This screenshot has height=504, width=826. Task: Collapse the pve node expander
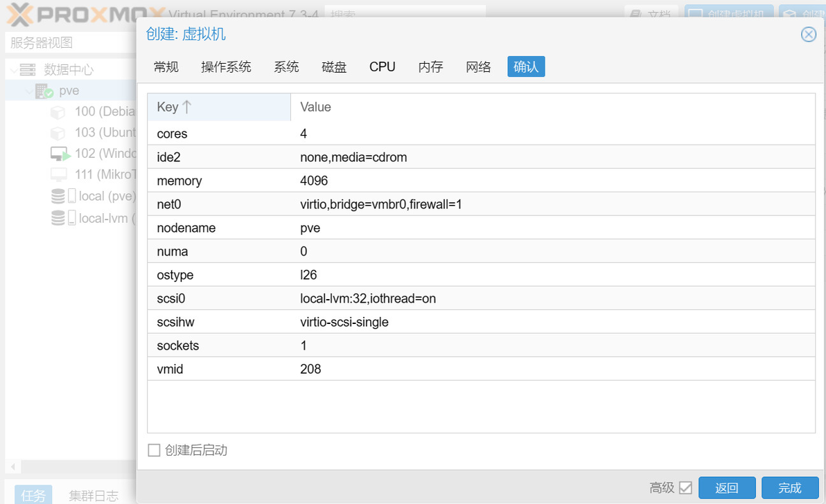[x=29, y=91]
